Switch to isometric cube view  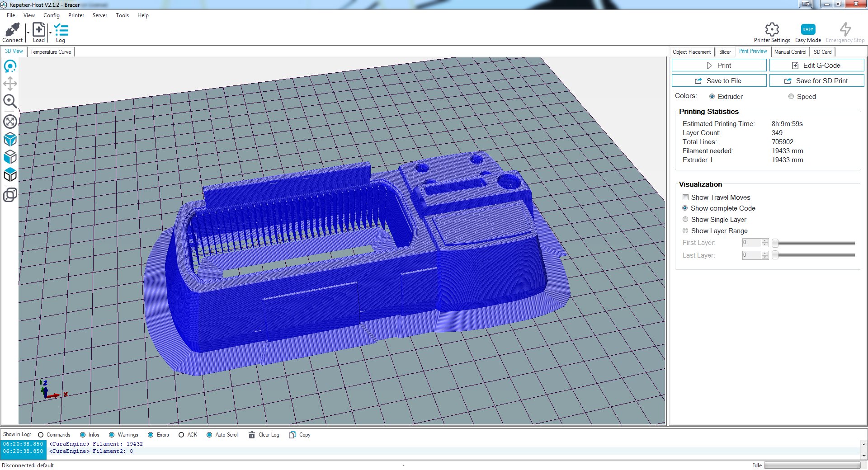pyautogui.click(x=10, y=139)
